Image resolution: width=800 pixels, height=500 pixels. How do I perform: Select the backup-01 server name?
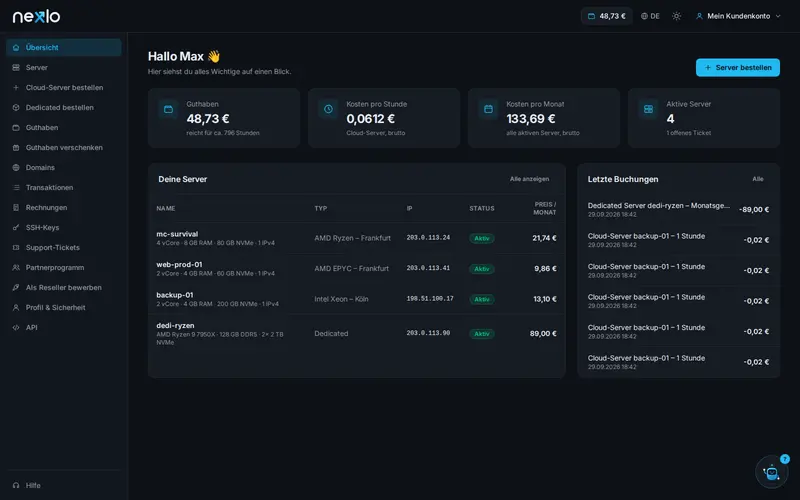[x=174, y=295]
